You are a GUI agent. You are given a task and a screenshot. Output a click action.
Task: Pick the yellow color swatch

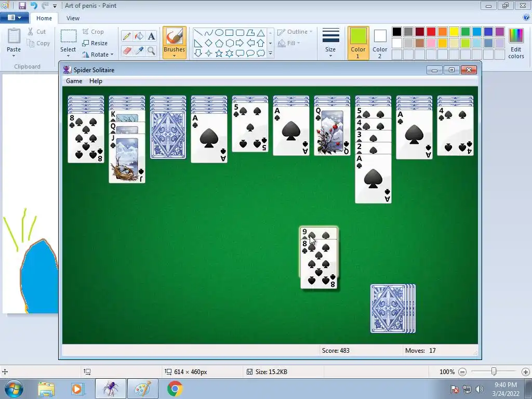pos(454,32)
